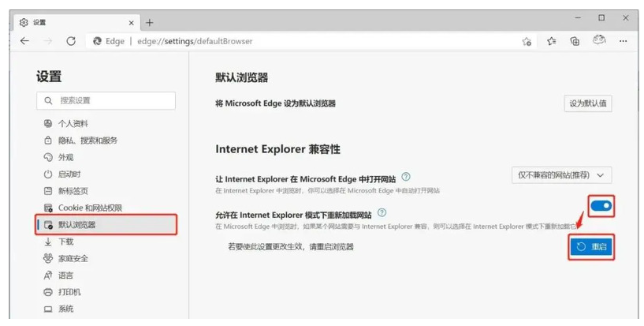The height and width of the screenshot is (326, 644).
Task: Expand the 仅不兼容的网站(推荐) dropdown
Action: tap(560, 174)
